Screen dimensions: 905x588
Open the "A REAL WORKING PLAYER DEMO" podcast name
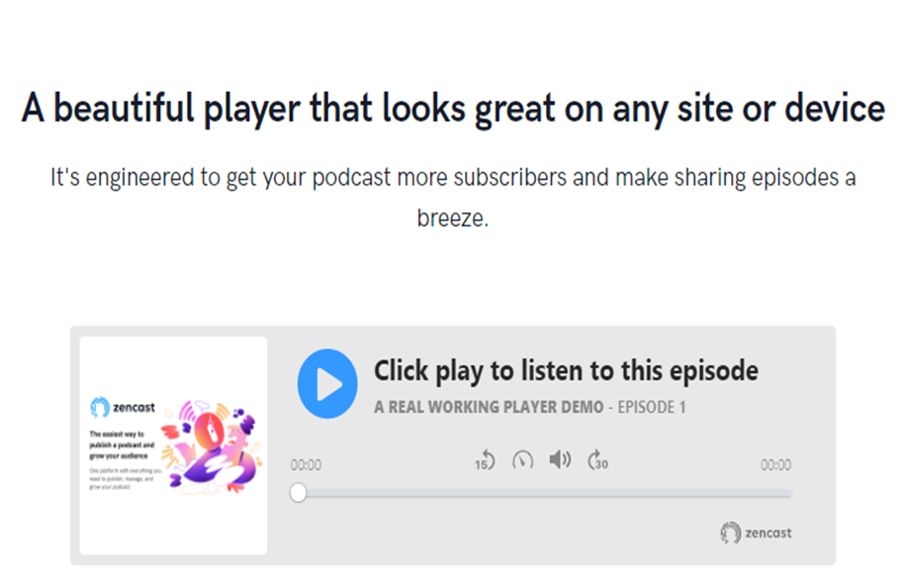(489, 407)
